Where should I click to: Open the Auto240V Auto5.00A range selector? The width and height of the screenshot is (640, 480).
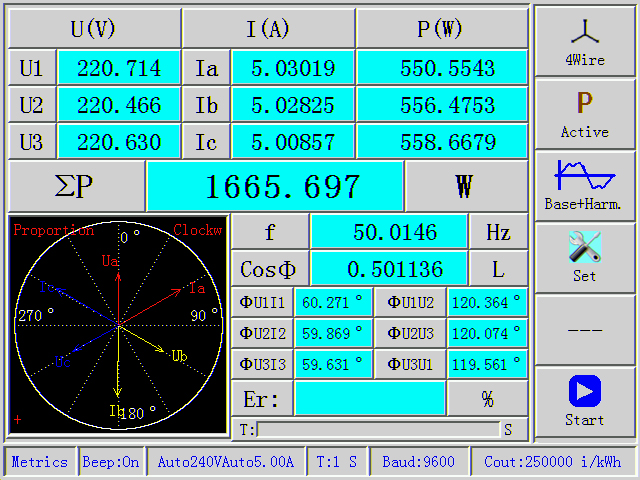[225, 462]
